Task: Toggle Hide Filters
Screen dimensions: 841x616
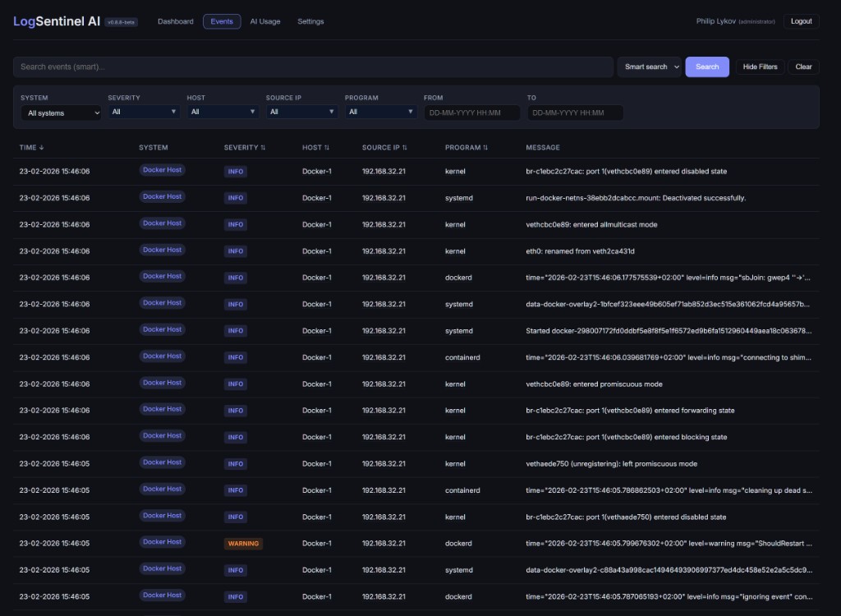Action: [x=760, y=67]
